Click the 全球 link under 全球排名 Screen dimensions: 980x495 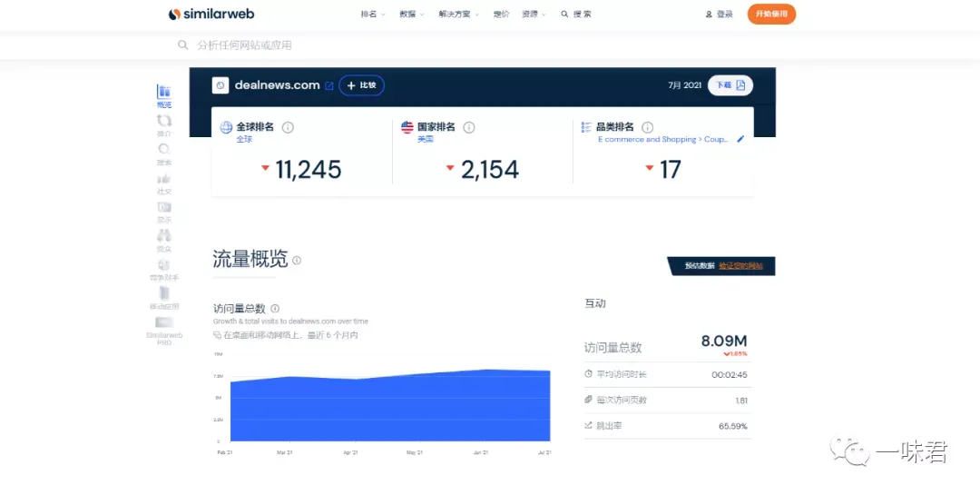coord(244,140)
